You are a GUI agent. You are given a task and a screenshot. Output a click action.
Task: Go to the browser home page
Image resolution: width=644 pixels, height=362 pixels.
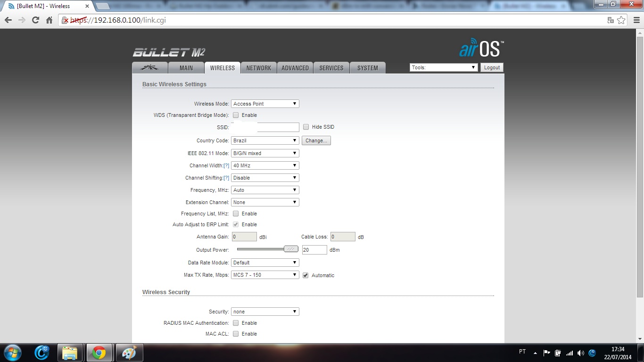tap(49, 20)
